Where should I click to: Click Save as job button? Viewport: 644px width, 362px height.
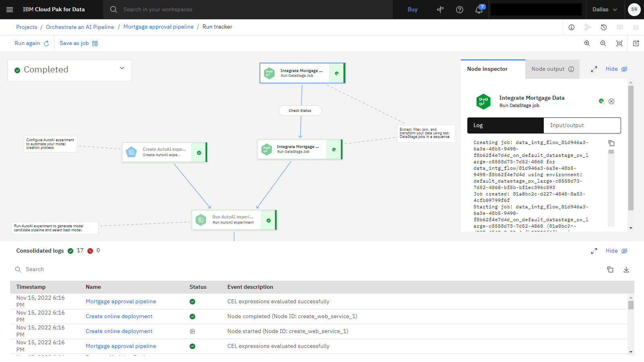(x=79, y=43)
